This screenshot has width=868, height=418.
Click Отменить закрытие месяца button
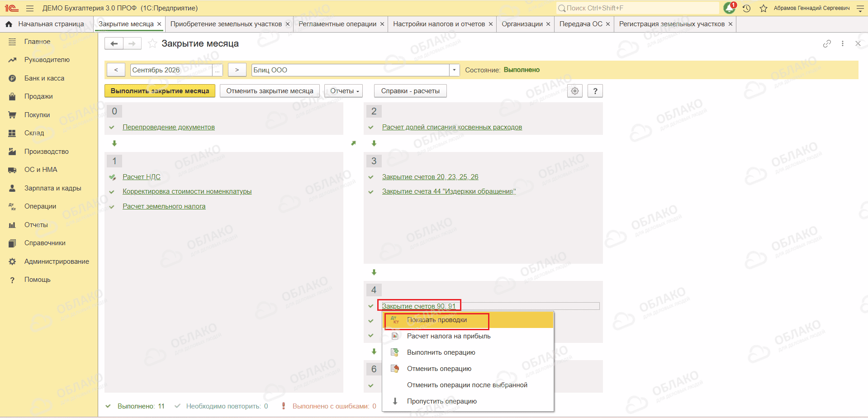click(x=270, y=91)
